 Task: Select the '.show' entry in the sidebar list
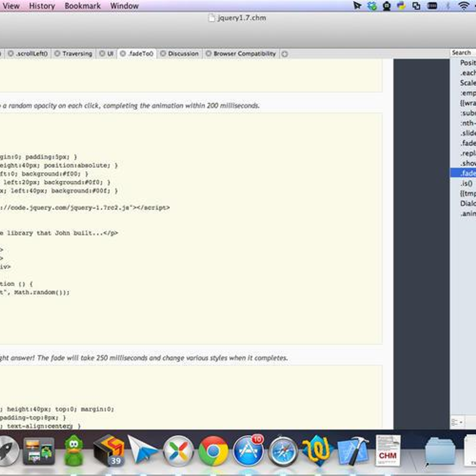click(x=463, y=163)
